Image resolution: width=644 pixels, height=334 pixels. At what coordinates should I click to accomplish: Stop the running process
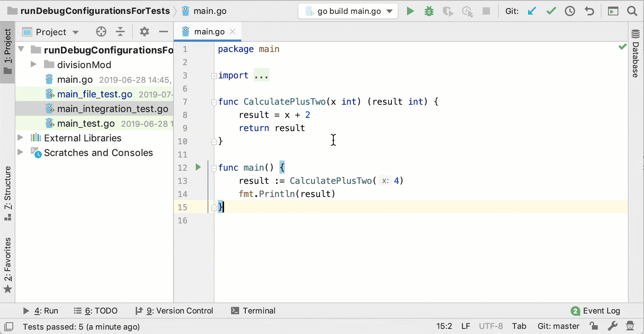(486, 11)
